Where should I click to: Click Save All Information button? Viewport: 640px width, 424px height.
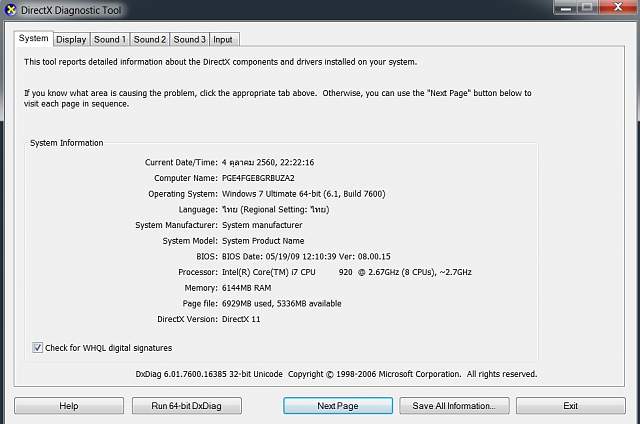pyautogui.click(x=454, y=406)
